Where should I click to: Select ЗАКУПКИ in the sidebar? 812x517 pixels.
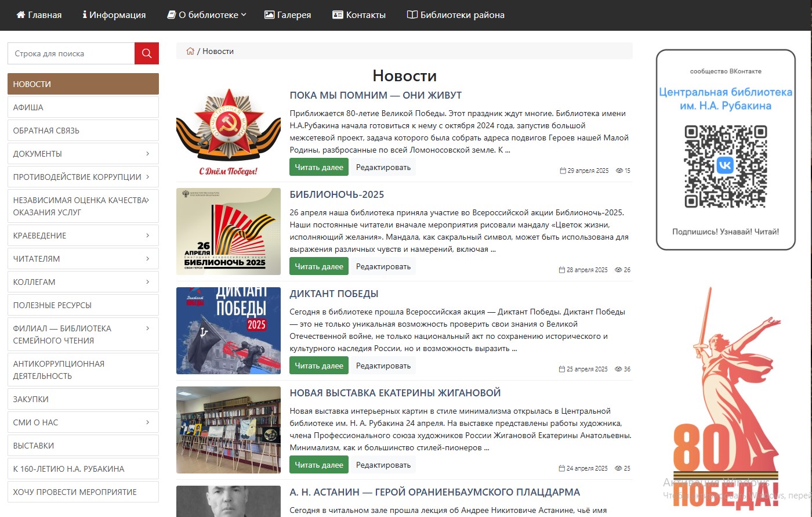tap(83, 399)
